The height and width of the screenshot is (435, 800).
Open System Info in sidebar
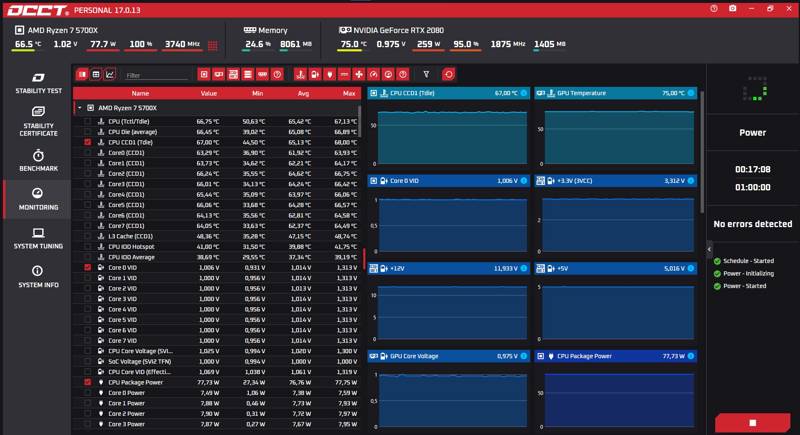(x=38, y=277)
